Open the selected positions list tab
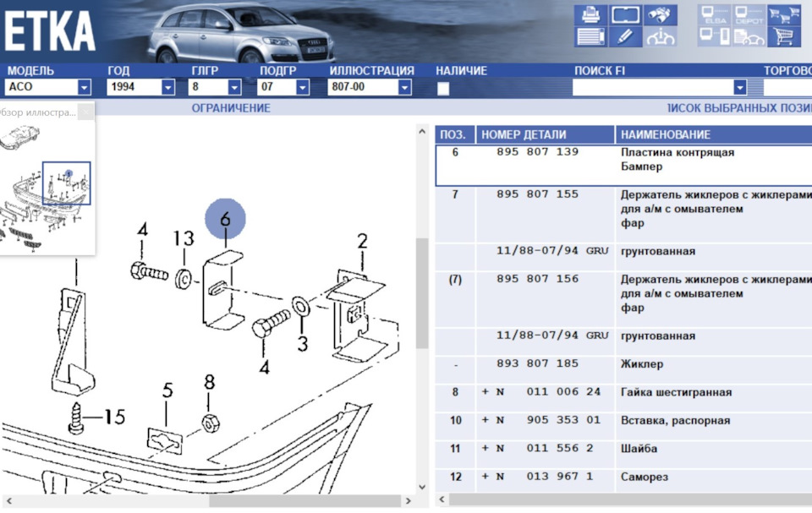Image resolution: width=812 pixels, height=513 pixels. tap(739, 108)
